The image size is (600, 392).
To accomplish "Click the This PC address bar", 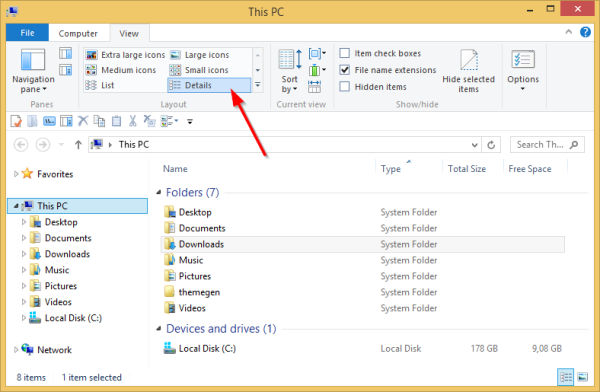I will click(284, 145).
